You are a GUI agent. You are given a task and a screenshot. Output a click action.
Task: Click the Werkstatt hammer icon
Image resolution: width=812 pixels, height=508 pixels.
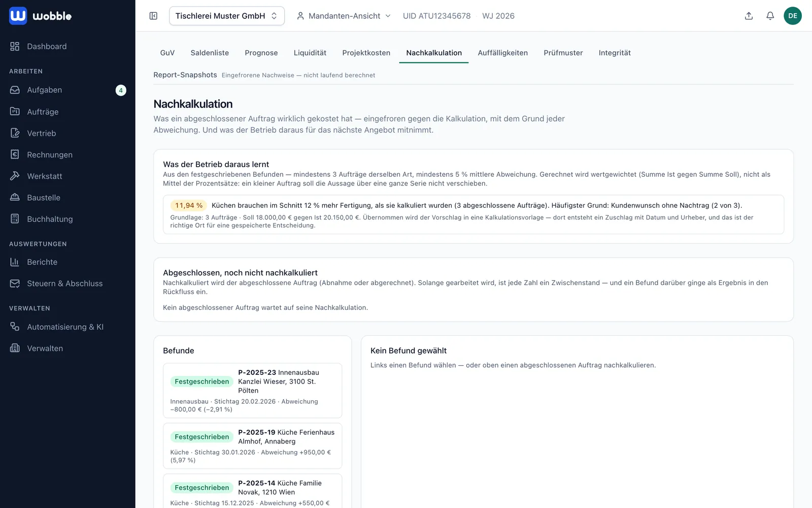15,176
